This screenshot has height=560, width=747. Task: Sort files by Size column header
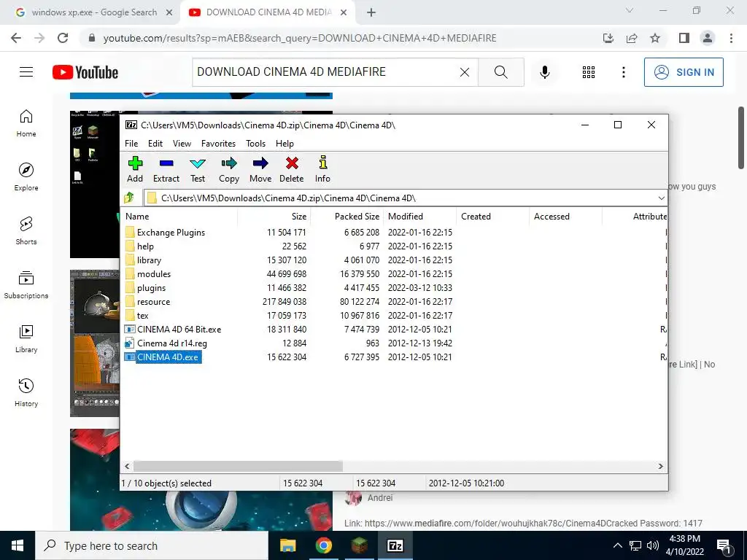[274, 216]
